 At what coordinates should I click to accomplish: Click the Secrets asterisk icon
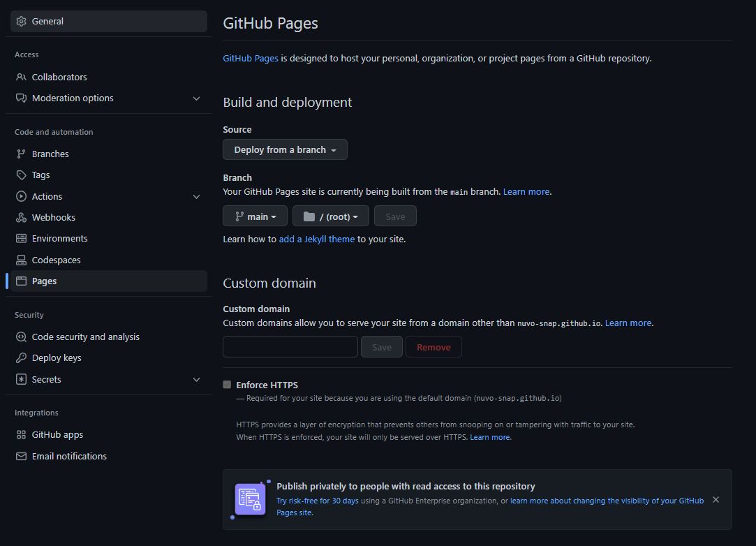pyautogui.click(x=21, y=380)
